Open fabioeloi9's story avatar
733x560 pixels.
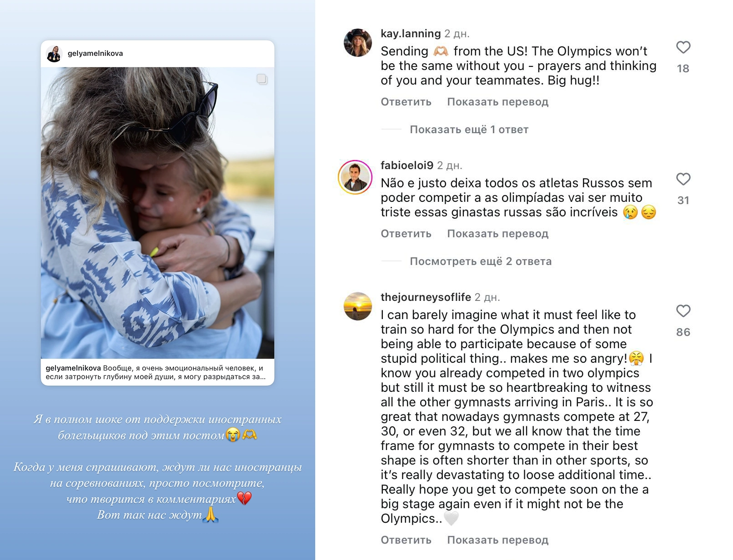pyautogui.click(x=355, y=177)
